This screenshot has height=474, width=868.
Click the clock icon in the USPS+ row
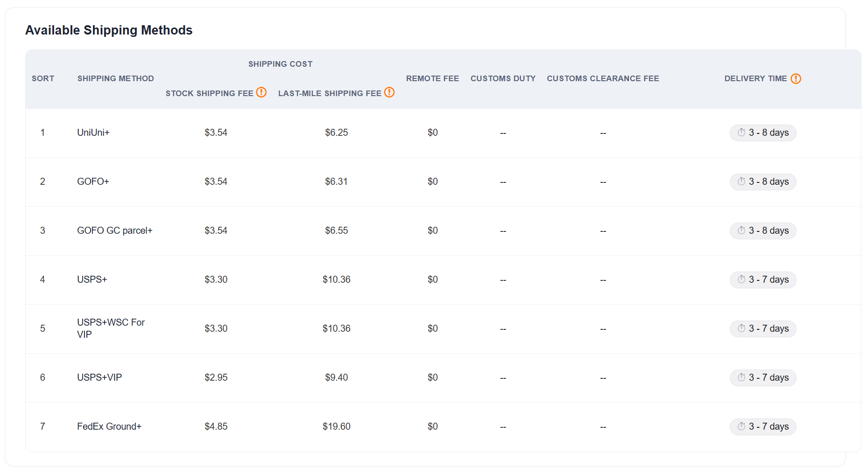coord(741,279)
